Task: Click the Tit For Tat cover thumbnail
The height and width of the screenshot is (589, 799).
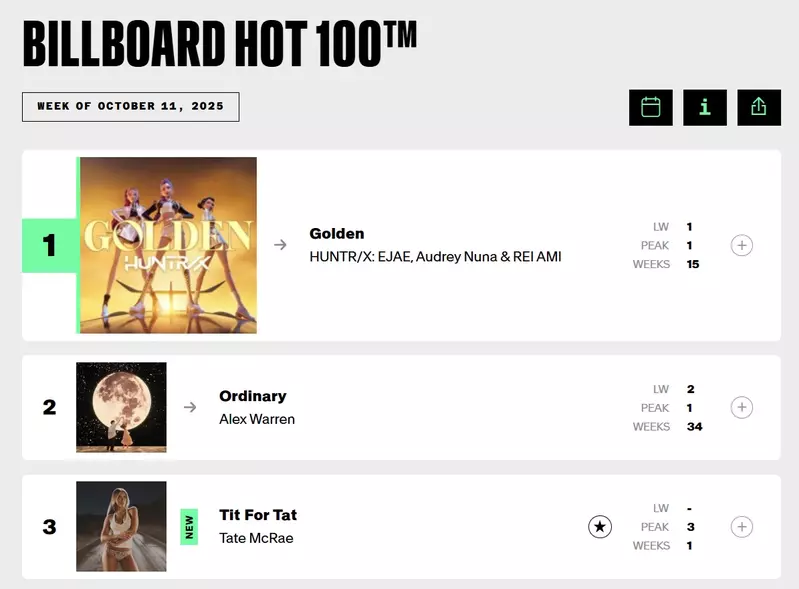Action: [x=121, y=526]
